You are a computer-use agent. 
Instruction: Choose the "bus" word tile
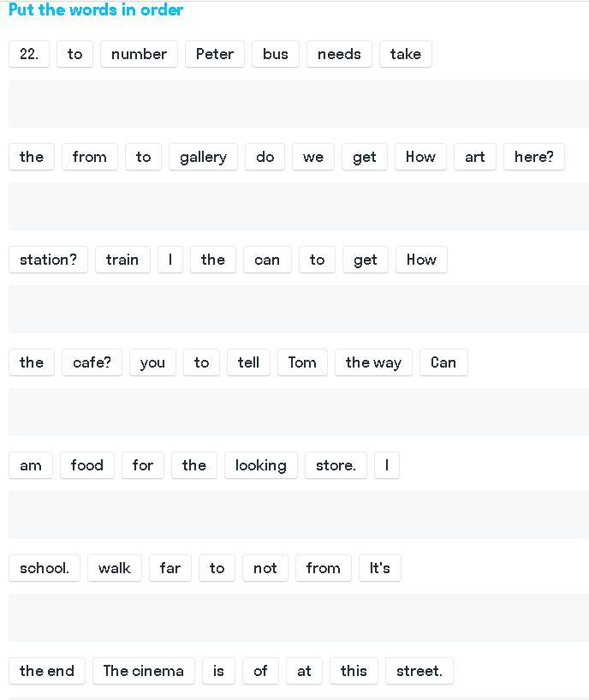pos(276,54)
